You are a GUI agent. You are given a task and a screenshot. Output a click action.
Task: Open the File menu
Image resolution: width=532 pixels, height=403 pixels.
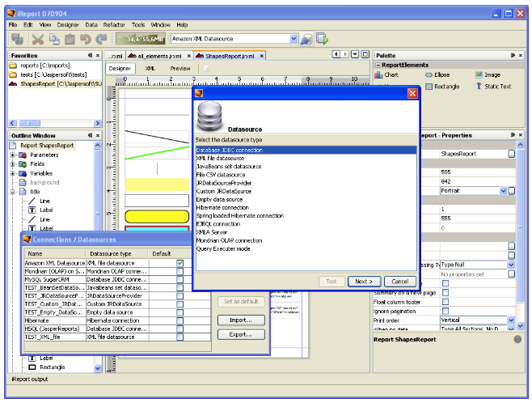[x=13, y=25]
